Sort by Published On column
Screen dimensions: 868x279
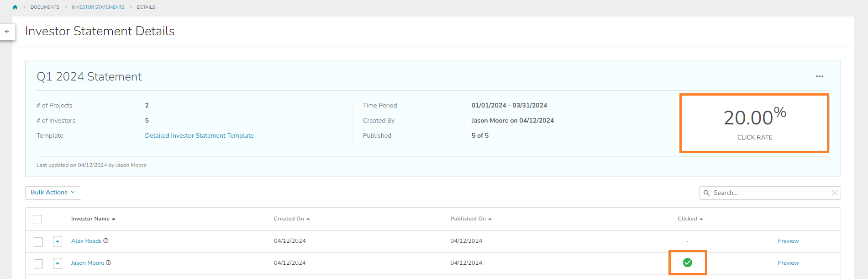coord(471,219)
